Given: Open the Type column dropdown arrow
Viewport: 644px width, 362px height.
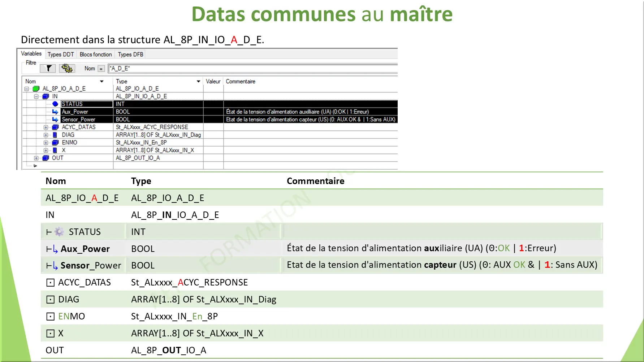Looking at the screenshot, I should [198, 82].
